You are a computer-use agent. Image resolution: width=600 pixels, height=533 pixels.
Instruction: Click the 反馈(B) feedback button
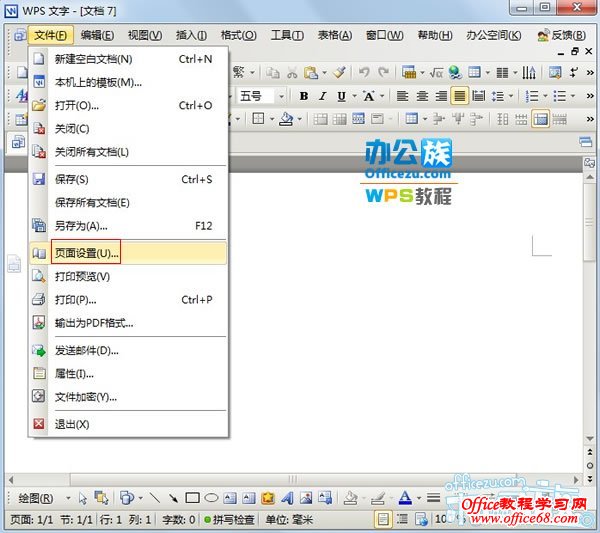[562, 35]
